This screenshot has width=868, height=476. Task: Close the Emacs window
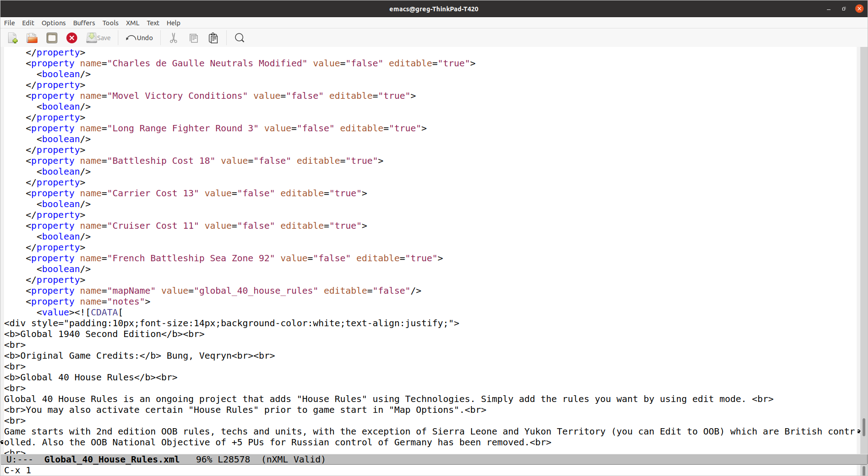coord(859,9)
